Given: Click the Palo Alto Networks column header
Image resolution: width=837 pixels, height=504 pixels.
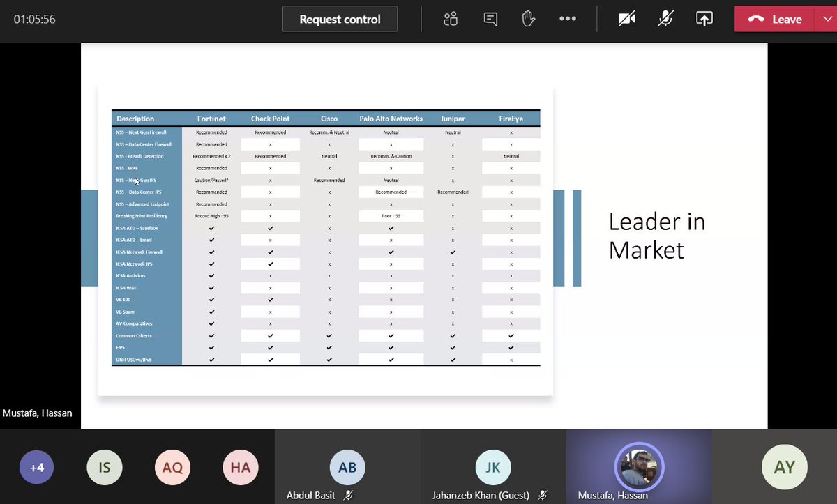Looking at the screenshot, I should pyautogui.click(x=391, y=119).
